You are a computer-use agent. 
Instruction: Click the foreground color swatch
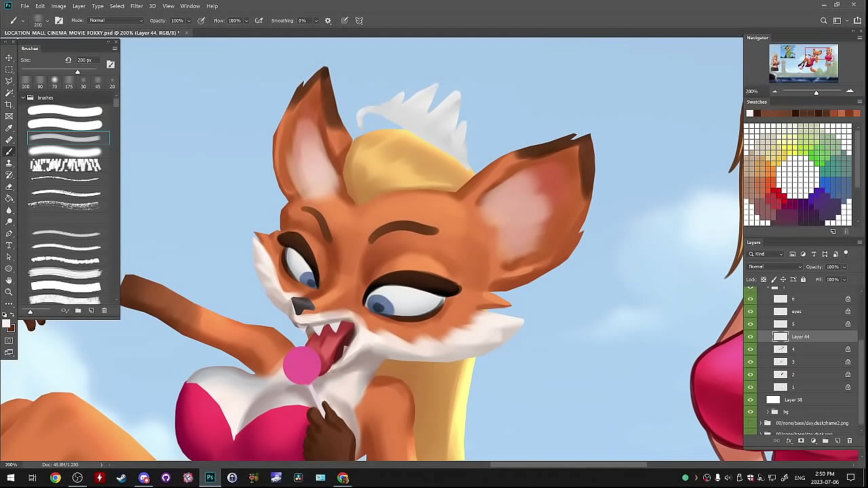[x=7, y=324]
